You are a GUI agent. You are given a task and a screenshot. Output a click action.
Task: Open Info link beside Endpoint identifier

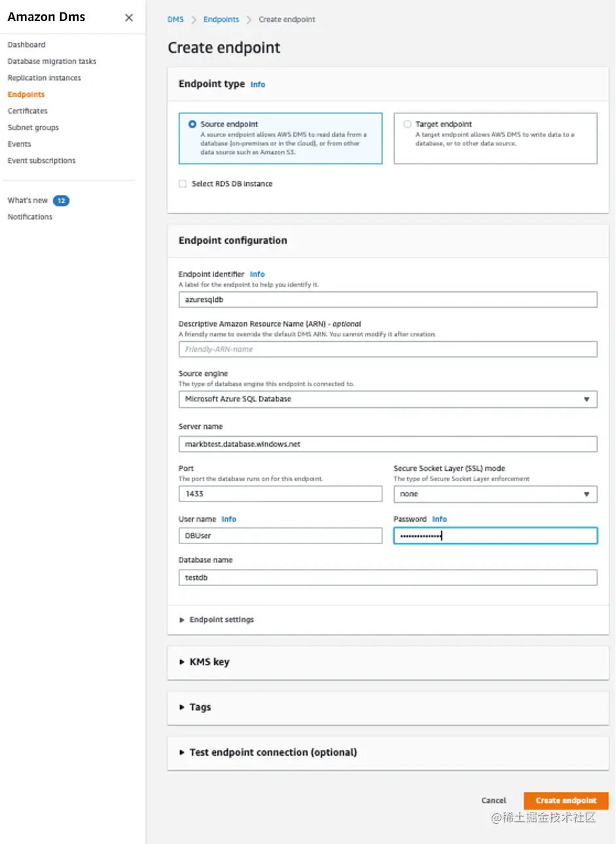coord(257,274)
